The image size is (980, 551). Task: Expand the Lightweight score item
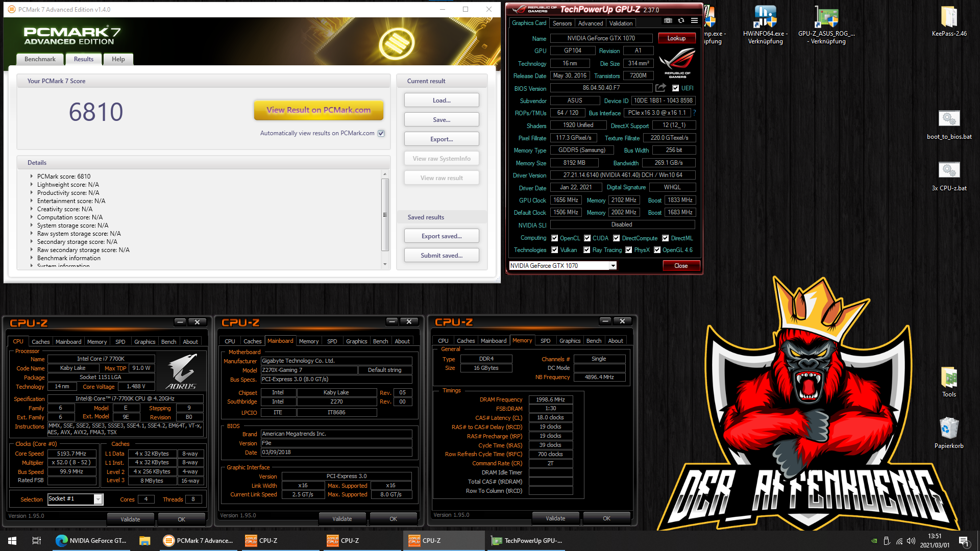(x=32, y=185)
